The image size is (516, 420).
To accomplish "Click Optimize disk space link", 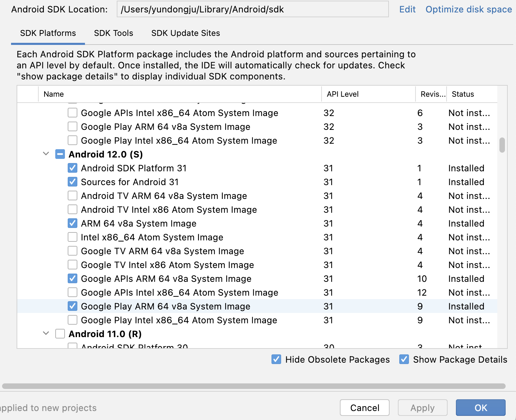I will click(469, 9).
